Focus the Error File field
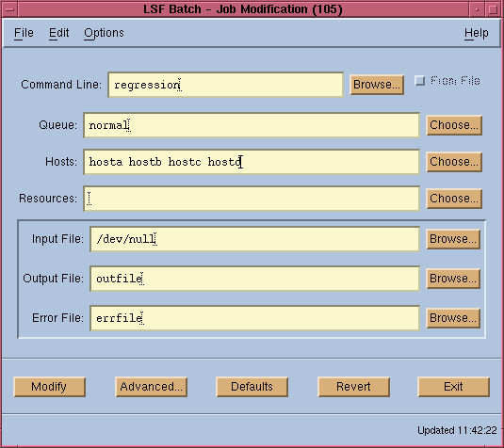The height and width of the screenshot is (448, 504). 255,318
